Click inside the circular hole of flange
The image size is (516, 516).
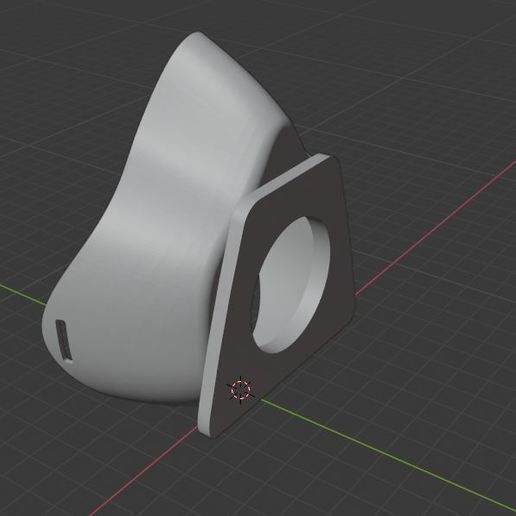click(291, 284)
